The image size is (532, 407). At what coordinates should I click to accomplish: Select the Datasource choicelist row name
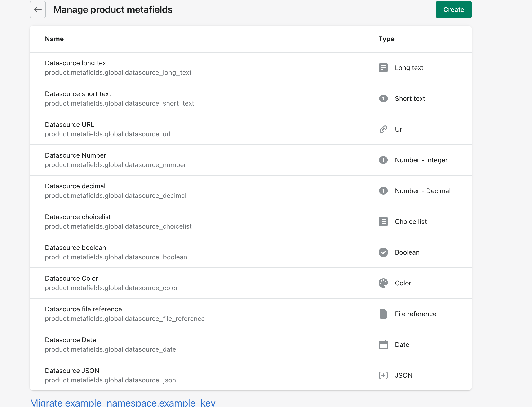pyautogui.click(x=78, y=217)
